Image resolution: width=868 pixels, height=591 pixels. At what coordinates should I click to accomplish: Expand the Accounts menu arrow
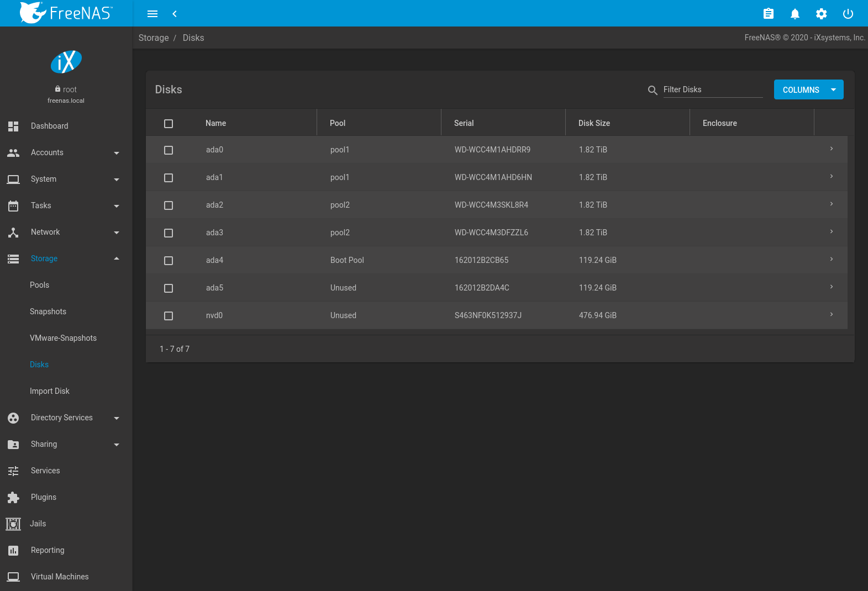(x=116, y=153)
